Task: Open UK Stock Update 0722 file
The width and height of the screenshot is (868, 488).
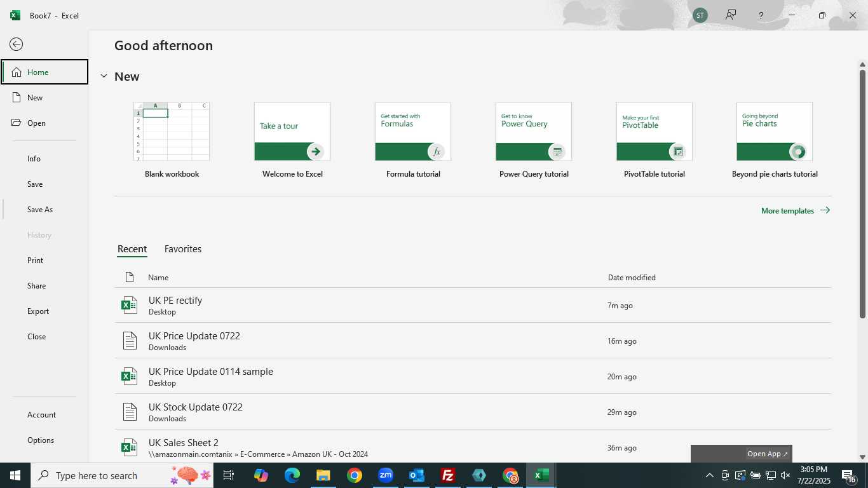Action: pyautogui.click(x=473, y=412)
